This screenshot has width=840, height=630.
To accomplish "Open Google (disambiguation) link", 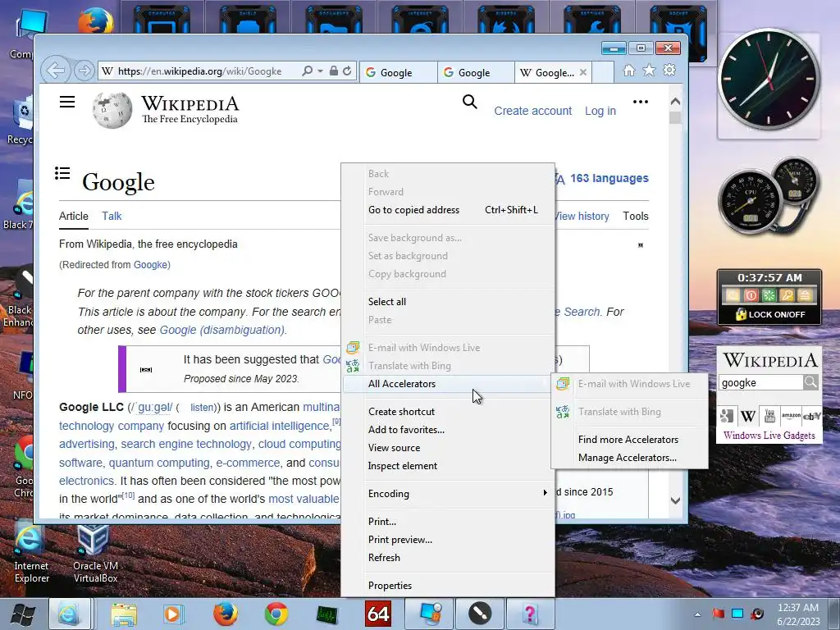I will 221,330.
